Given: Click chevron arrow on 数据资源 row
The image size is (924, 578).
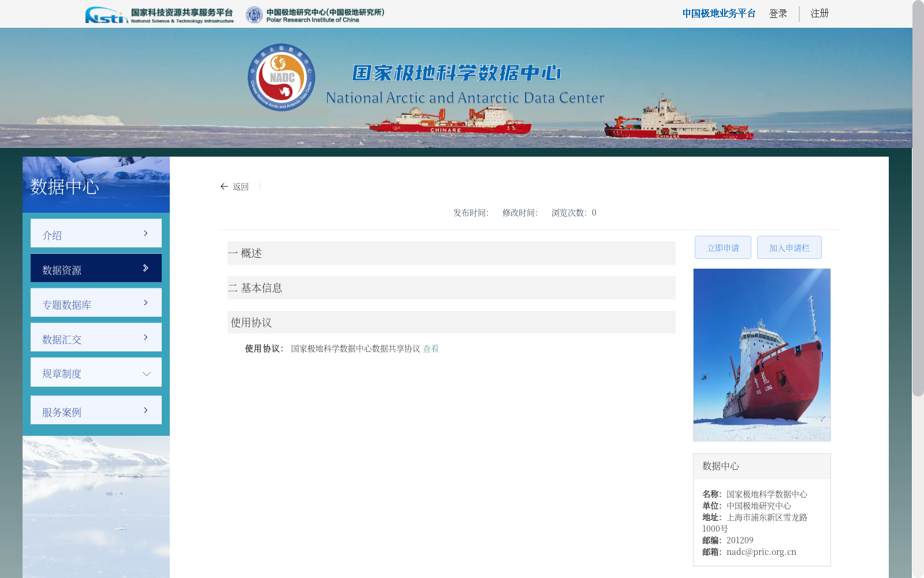Looking at the screenshot, I should point(146,268).
